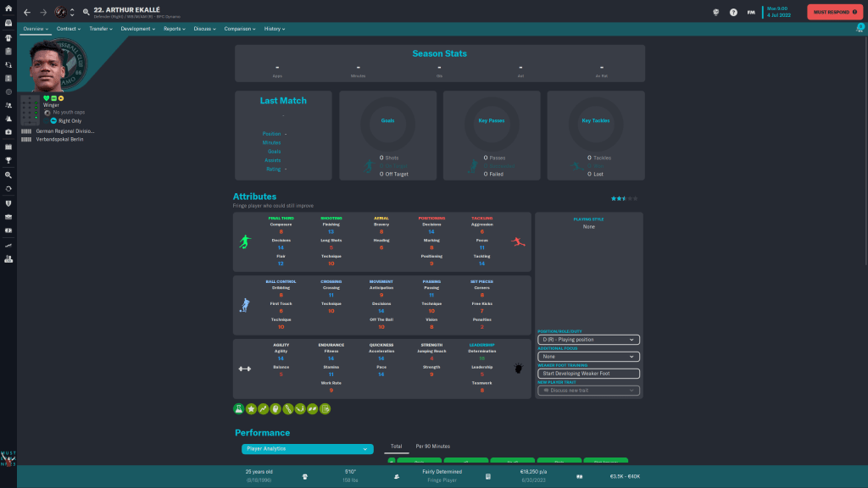Viewport: 868px width, 488px height.
Task: Click Start Developing Weaker Foot button
Action: tap(587, 374)
